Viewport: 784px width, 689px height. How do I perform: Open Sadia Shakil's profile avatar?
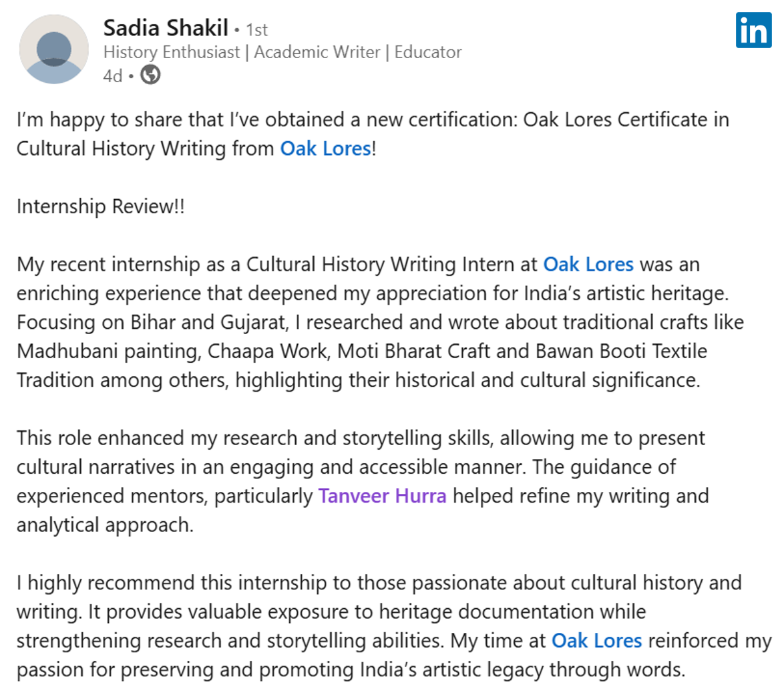pyautogui.click(x=54, y=49)
